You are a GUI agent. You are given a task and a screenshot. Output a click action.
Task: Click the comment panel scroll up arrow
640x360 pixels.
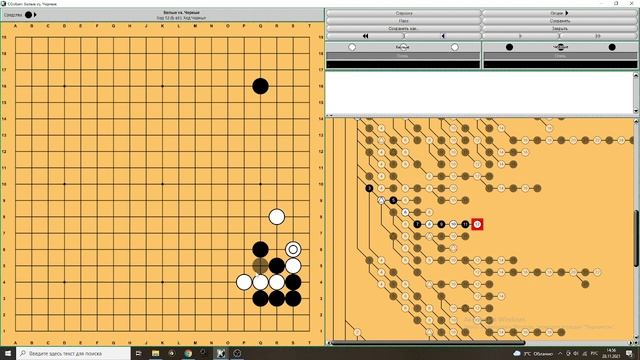636,75
